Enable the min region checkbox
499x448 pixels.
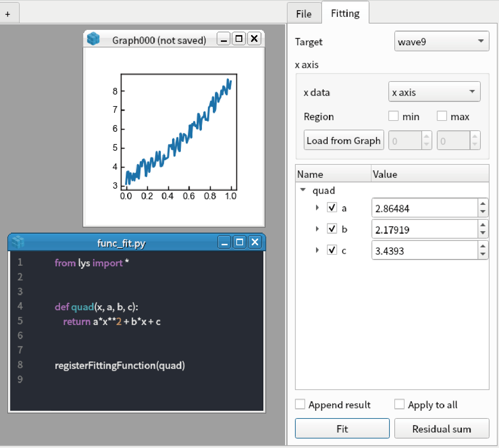pos(393,116)
